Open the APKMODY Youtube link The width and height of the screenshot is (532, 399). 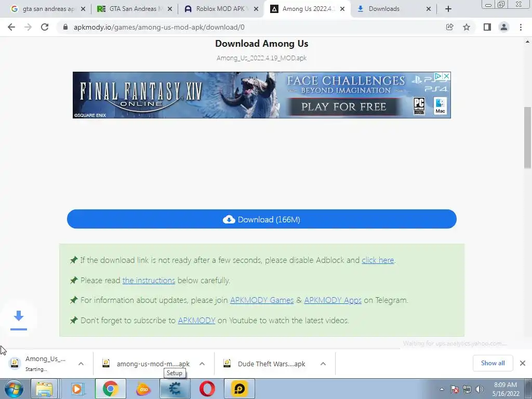point(196,320)
